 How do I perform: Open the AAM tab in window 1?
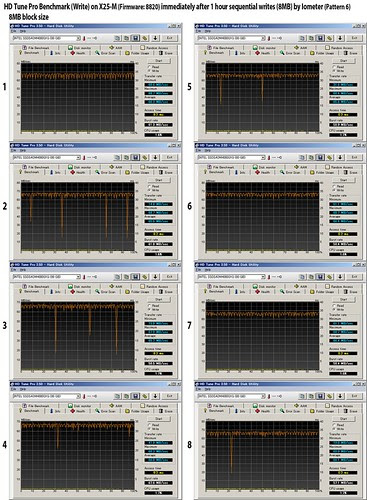(116, 48)
